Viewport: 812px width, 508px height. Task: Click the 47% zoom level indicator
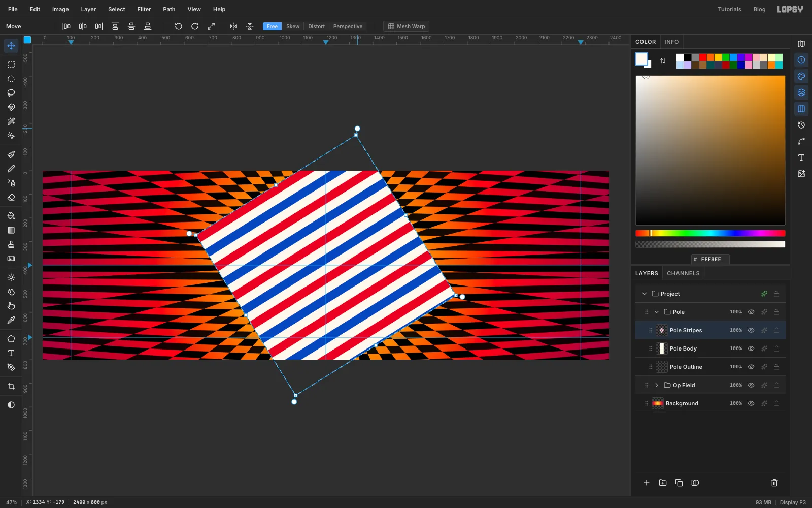(x=12, y=502)
